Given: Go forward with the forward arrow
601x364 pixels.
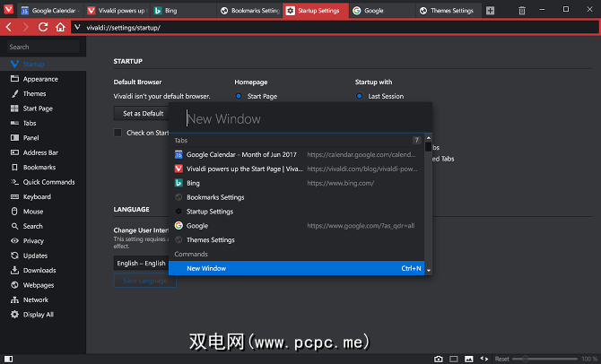Looking at the screenshot, I should coord(26,27).
